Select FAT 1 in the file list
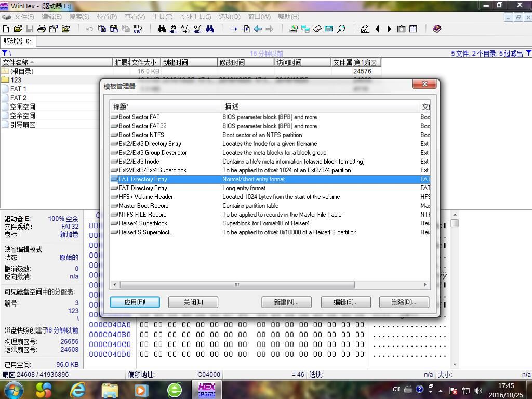The image size is (532, 399). (18, 88)
